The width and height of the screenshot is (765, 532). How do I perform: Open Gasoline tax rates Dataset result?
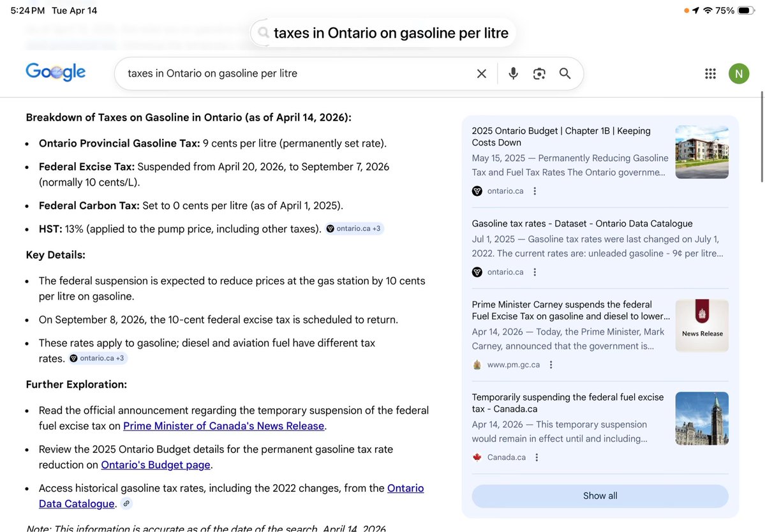click(582, 223)
